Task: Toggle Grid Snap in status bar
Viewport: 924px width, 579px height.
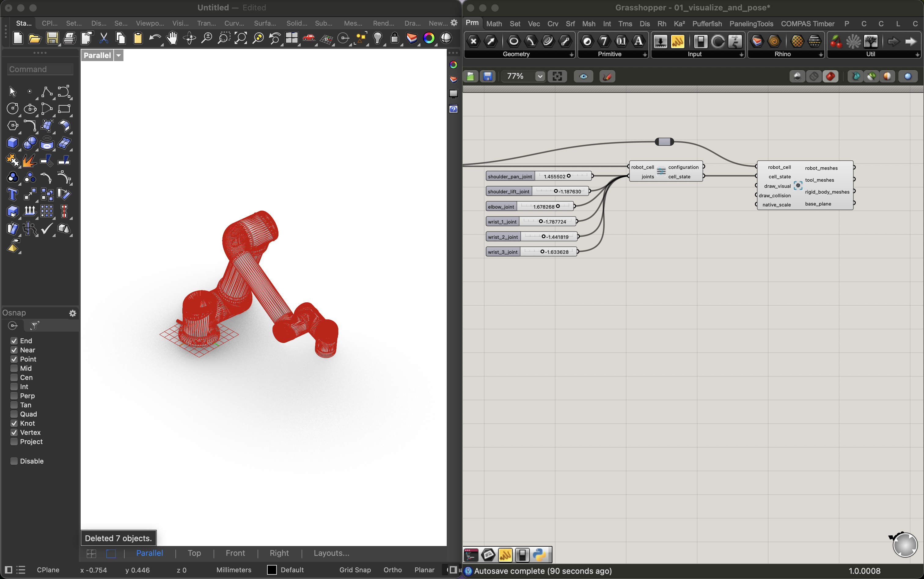Action: [355, 570]
